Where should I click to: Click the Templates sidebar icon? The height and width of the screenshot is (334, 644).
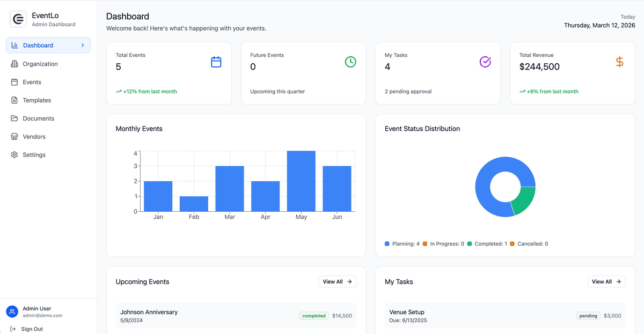tap(14, 100)
